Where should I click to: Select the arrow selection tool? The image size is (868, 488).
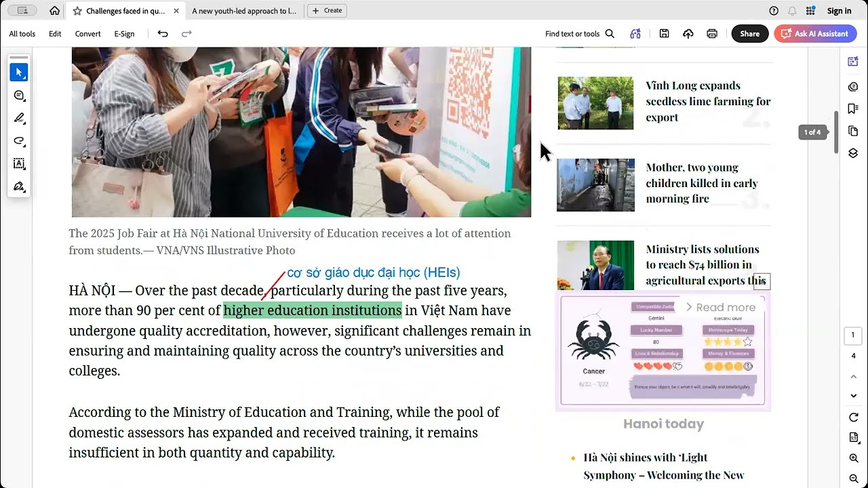coord(19,73)
